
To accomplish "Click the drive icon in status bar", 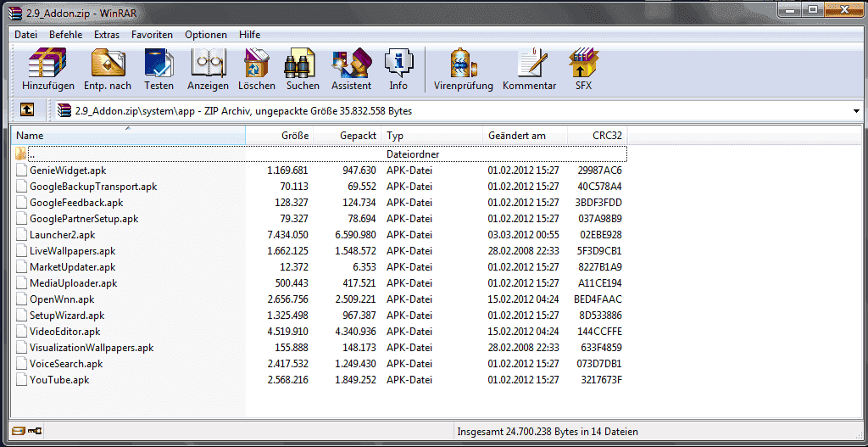I will (19, 430).
